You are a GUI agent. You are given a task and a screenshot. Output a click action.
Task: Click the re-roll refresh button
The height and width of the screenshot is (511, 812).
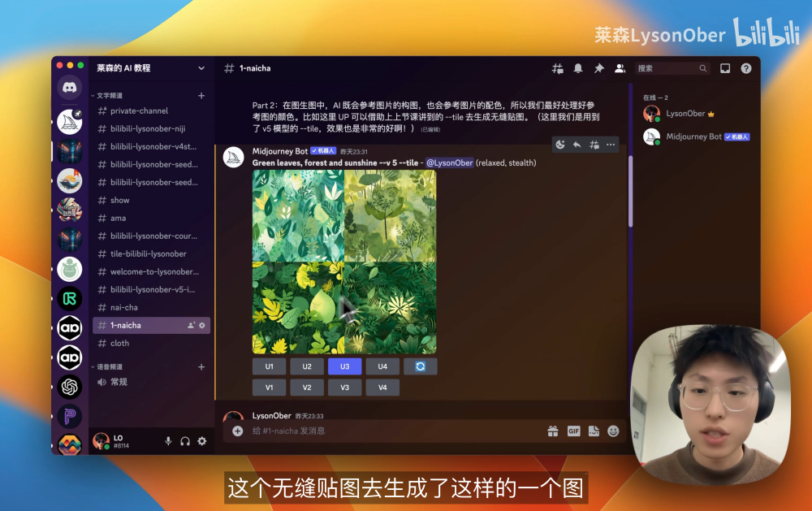(x=421, y=366)
